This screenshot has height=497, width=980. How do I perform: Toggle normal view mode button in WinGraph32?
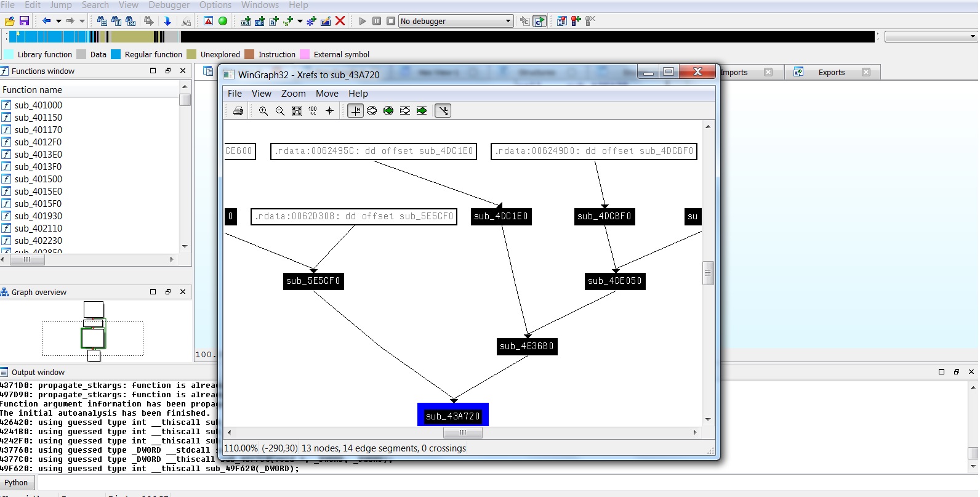tap(355, 111)
